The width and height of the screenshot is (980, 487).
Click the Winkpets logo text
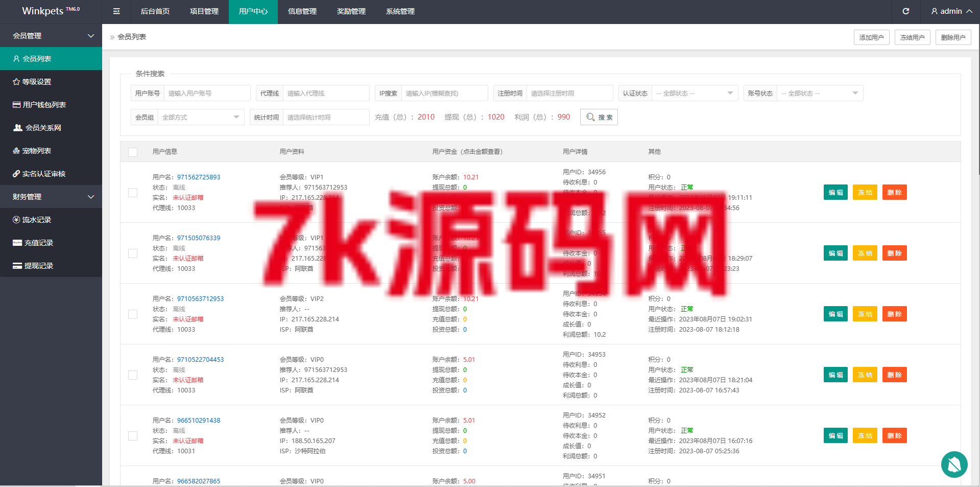tap(51, 11)
